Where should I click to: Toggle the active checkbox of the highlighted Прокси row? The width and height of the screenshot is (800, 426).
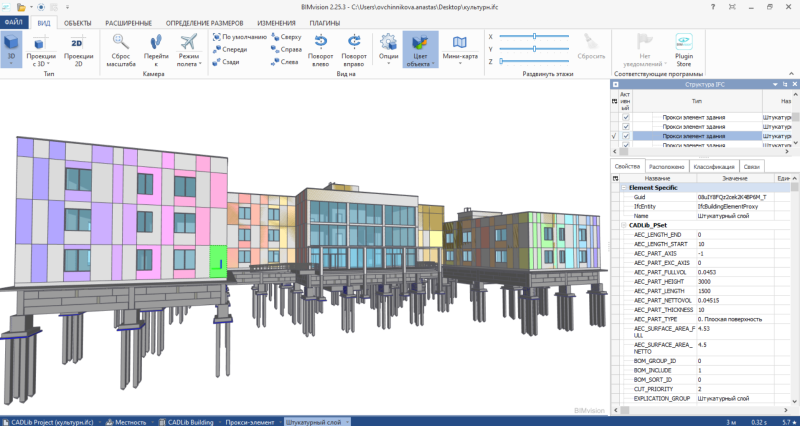coord(627,135)
